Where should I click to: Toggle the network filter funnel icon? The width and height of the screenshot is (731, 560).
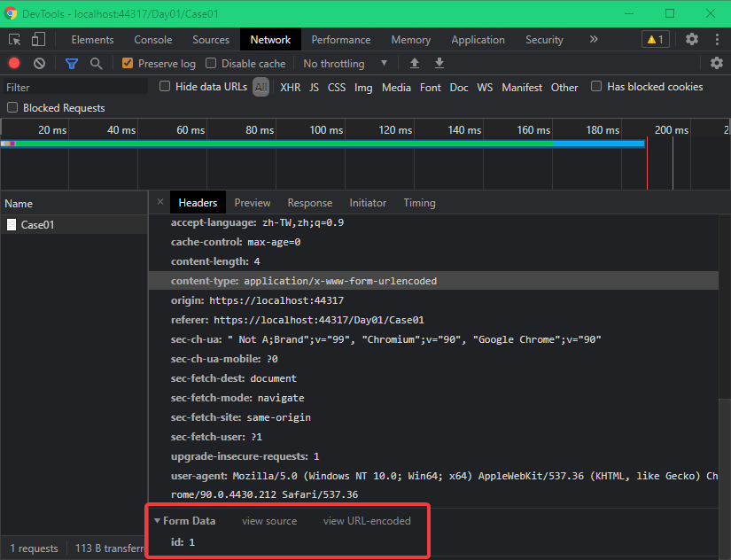point(72,64)
